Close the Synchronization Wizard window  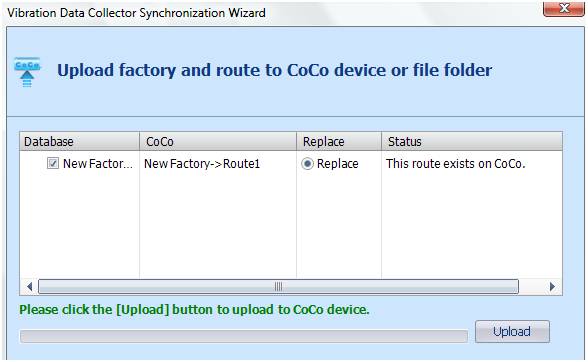(563, 8)
